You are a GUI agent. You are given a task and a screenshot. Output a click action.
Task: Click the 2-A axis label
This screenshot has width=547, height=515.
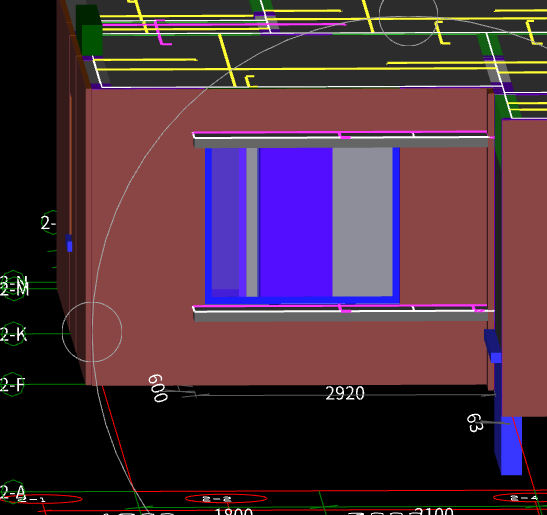point(13,492)
